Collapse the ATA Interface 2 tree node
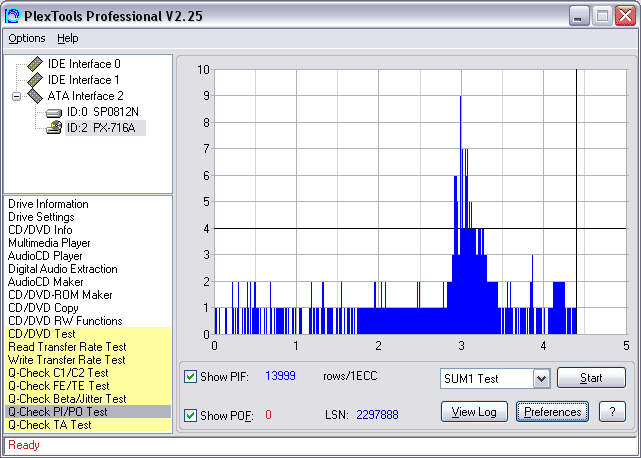 coord(16,97)
